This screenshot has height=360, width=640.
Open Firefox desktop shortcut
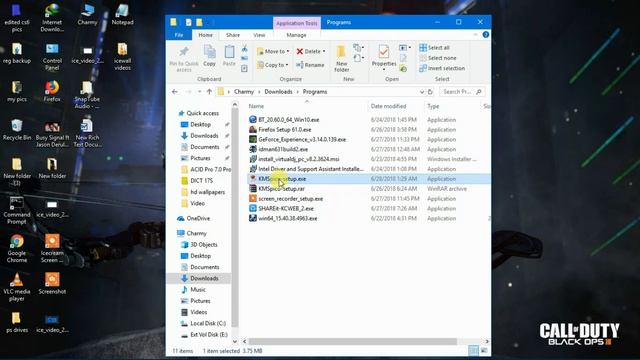pos(52,91)
